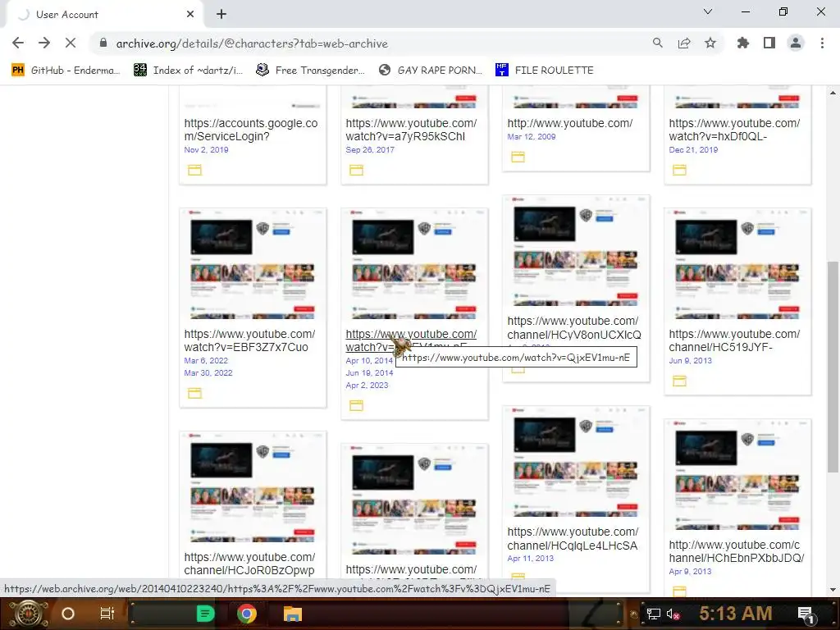
Task: Open the Chrome profile icon
Action: [x=796, y=43]
